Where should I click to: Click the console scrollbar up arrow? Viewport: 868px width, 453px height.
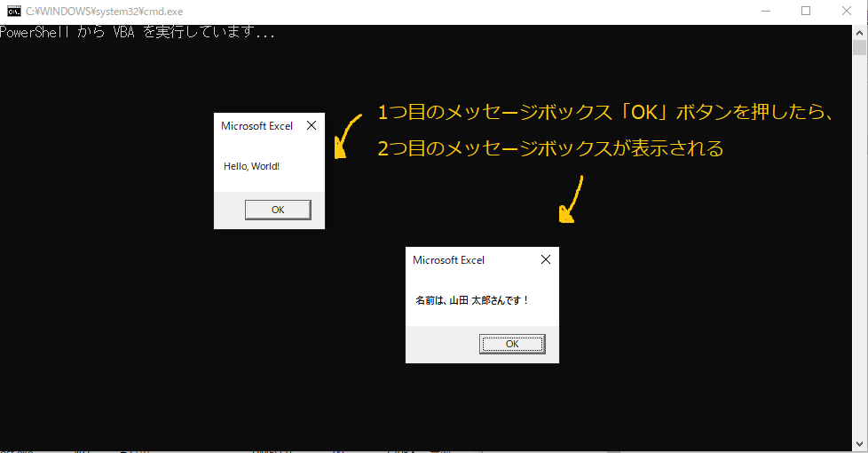(859, 33)
